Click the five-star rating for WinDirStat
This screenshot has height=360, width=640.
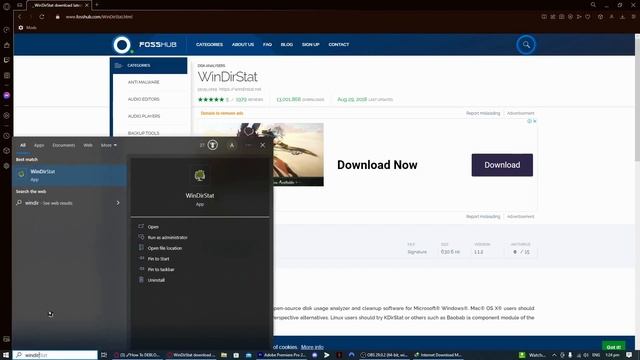pyautogui.click(x=211, y=99)
